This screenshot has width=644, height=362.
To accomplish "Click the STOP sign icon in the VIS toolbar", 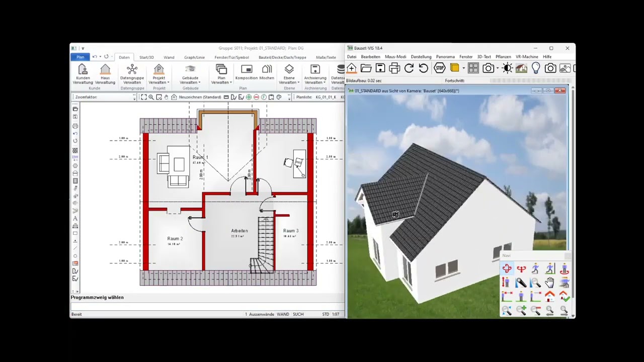I will point(440,68).
